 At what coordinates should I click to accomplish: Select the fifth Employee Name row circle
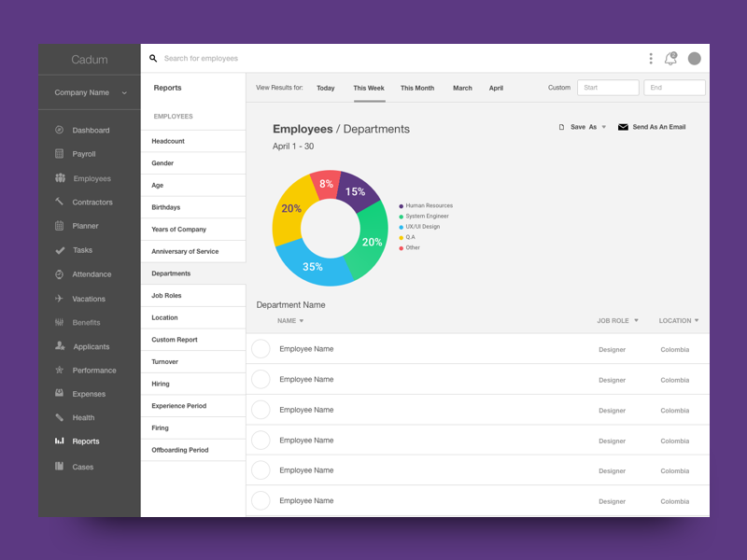[x=261, y=470]
